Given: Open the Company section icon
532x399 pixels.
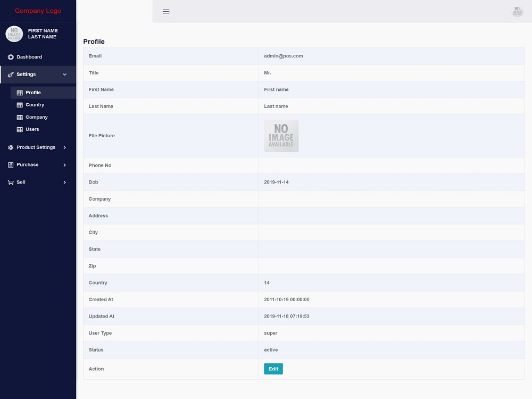Looking at the screenshot, I should (x=20, y=117).
